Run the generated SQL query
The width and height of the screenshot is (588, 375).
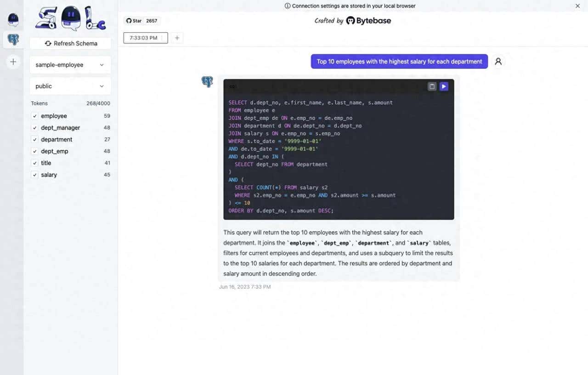(444, 86)
